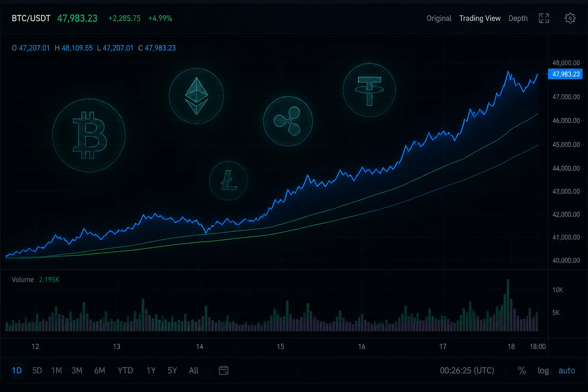Click the 10K volume axis label
588x392 pixels.
[557, 290]
